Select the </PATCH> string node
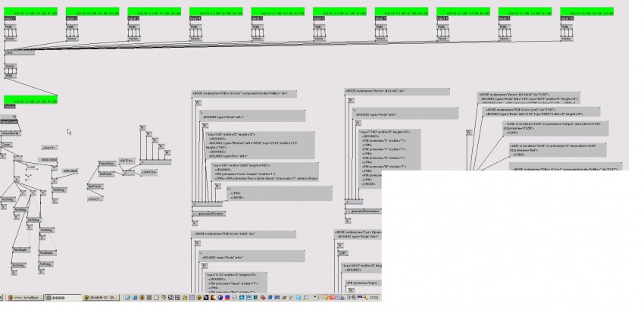The height and width of the screenshot is (313, 644). (x=148, y=172)
